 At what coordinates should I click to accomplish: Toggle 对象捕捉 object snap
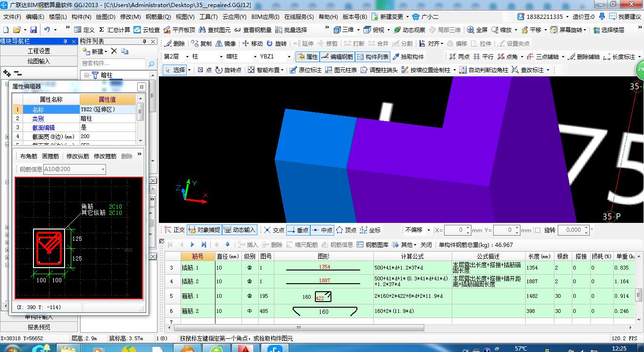(x=204, y=230)
